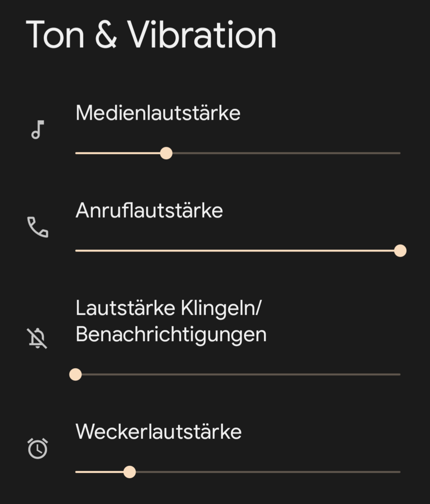Image resolution: width=430 pixels, height=504 pixels.
Task: Select the Medienlautstärke label
Action: click(158, 113)
